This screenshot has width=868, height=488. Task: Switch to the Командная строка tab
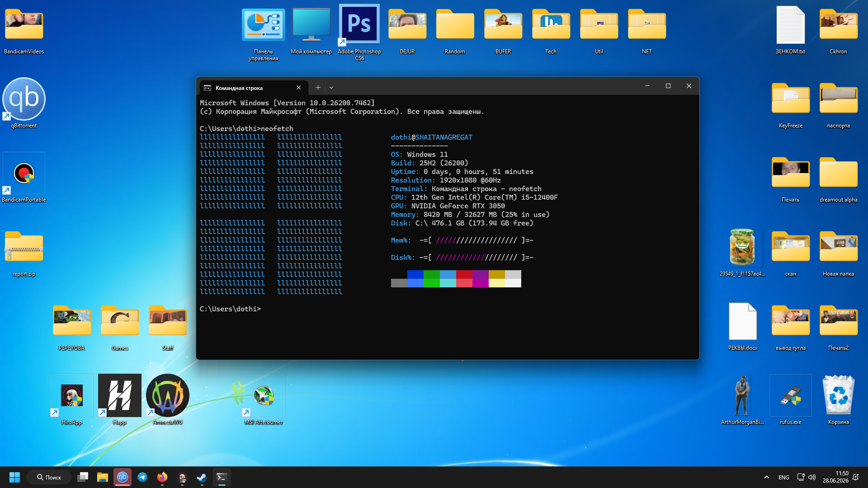click(x=253, y=88)
